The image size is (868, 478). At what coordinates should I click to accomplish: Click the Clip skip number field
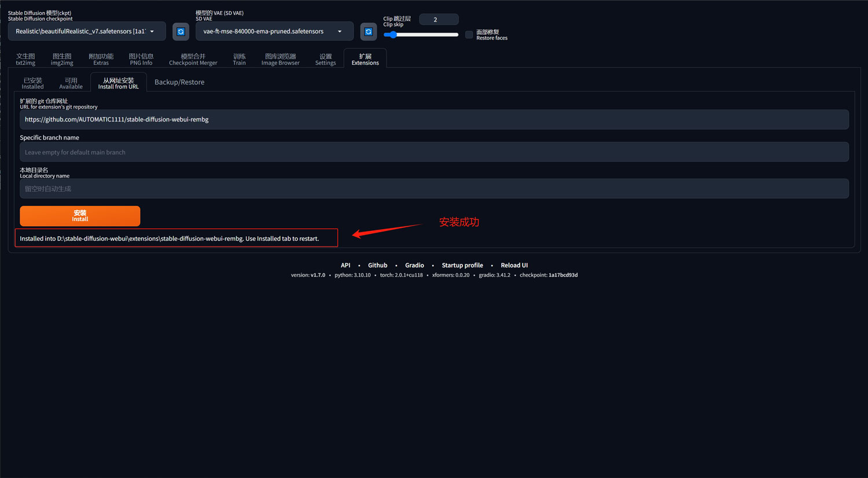click(x=438, y=20)
